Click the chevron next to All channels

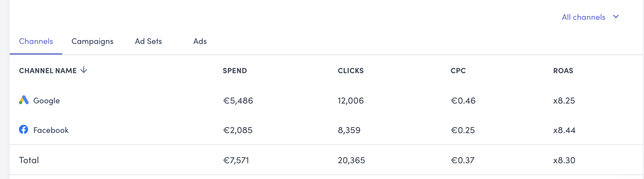(616, 17)
